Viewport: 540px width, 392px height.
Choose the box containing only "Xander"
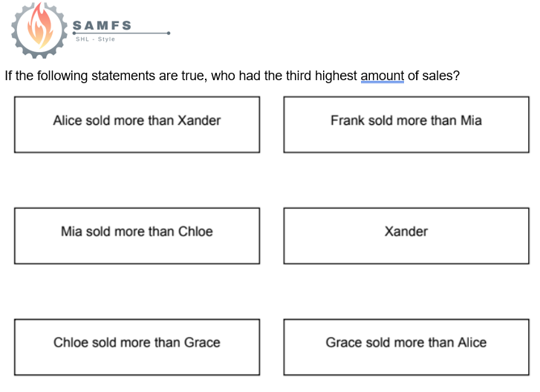point(406,235)
